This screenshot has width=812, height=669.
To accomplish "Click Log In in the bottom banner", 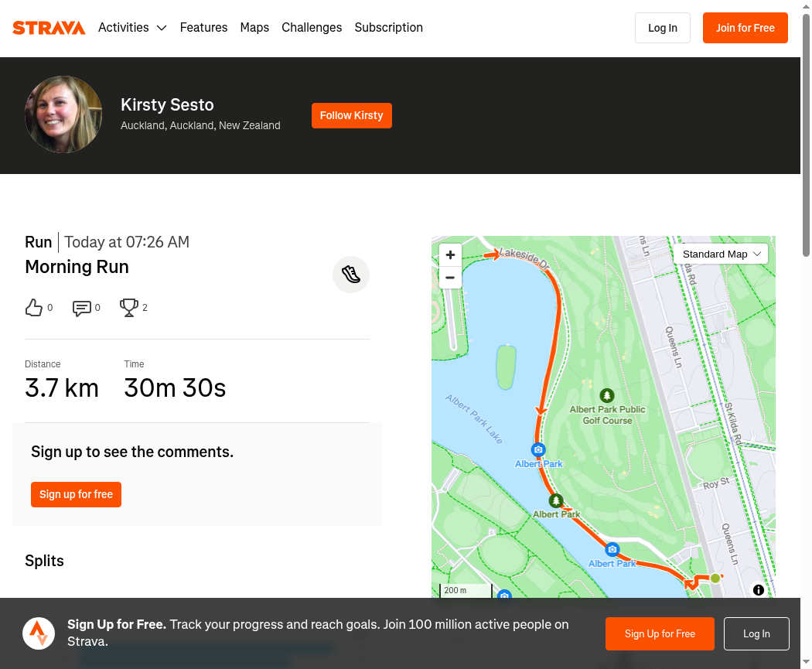I will pos(756,633).
